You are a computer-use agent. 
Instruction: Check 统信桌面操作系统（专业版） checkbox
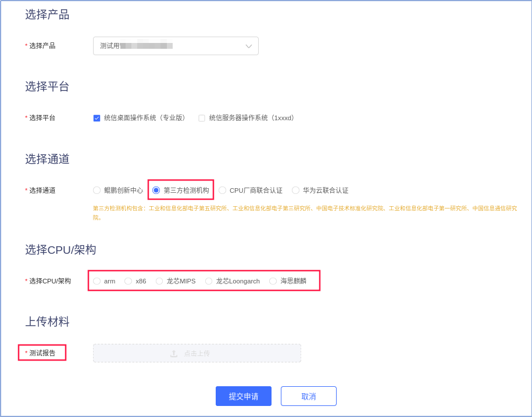click(x=97, y=118)
